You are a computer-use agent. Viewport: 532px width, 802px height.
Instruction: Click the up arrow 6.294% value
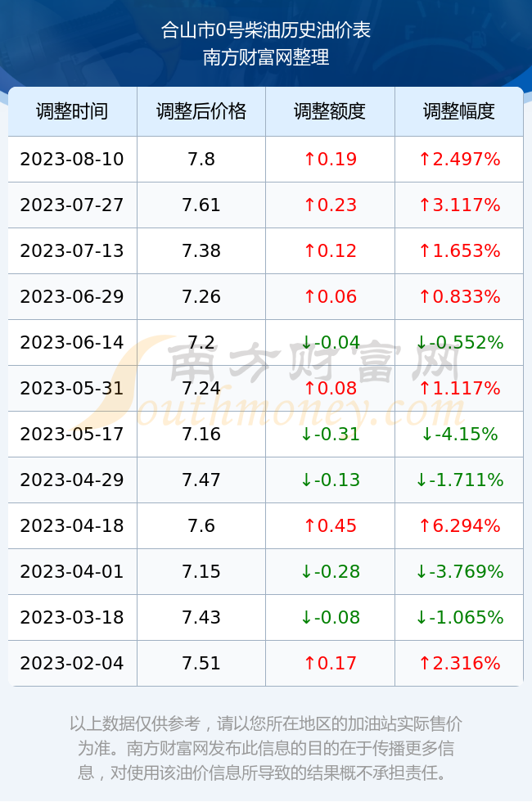click(459, 525)
